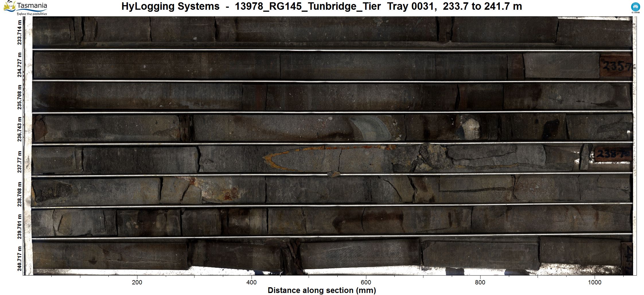Select the 237.77 m depth label
644x295 pixels.
point(20,162)
